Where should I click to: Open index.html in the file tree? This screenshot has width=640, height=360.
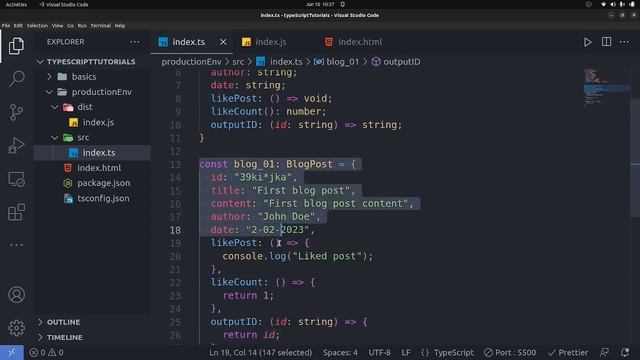pyautogui.click(x=92, y=168)
